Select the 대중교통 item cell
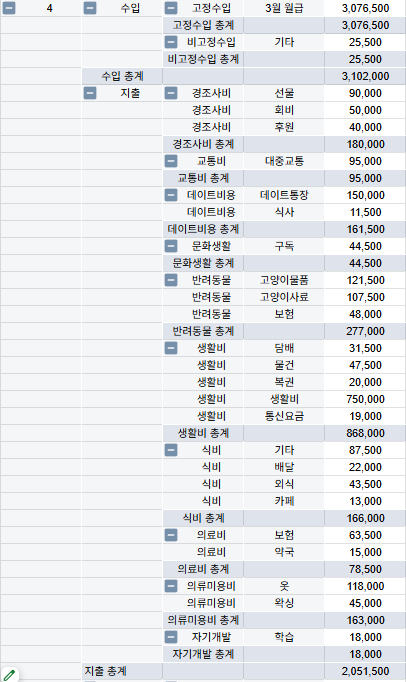 pyautogui.click(x=284, y=161)
